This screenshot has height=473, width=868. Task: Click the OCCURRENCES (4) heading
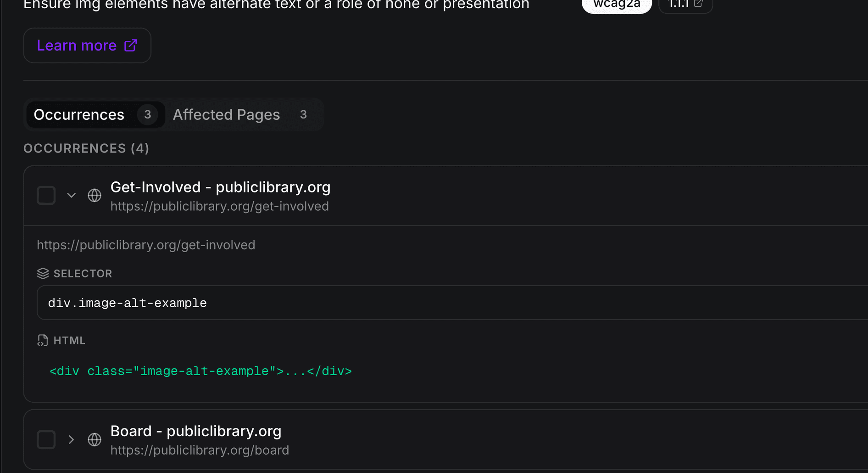tap(86, 148)
